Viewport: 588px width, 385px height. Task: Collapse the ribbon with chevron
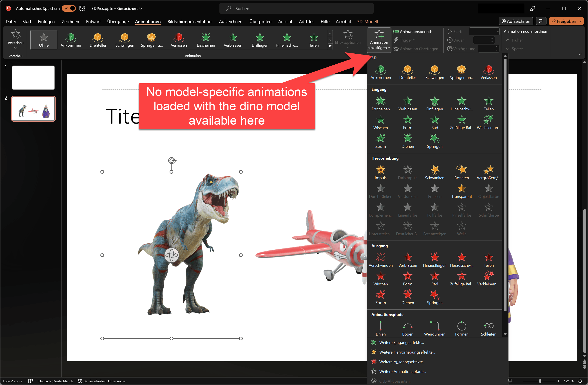tap(580, 55)
